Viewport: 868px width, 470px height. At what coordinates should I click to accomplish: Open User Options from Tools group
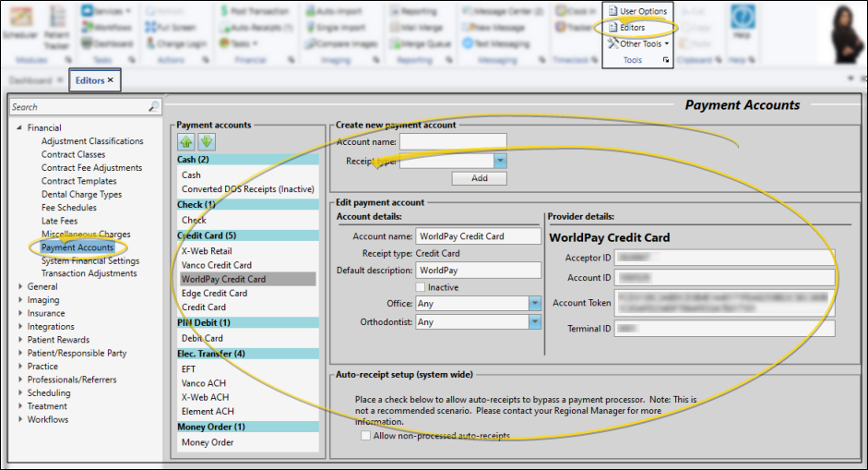pyautogui.click(x=612, y=11)
